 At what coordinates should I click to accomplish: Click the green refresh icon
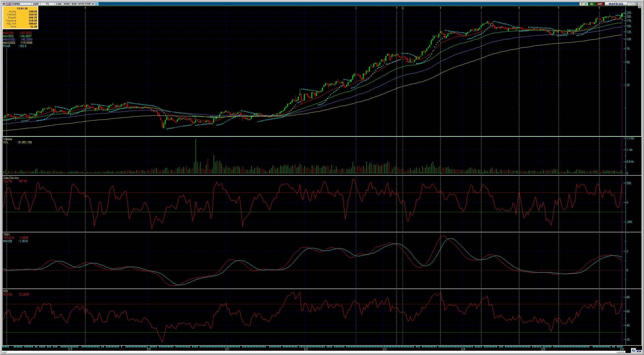[586, 4]
